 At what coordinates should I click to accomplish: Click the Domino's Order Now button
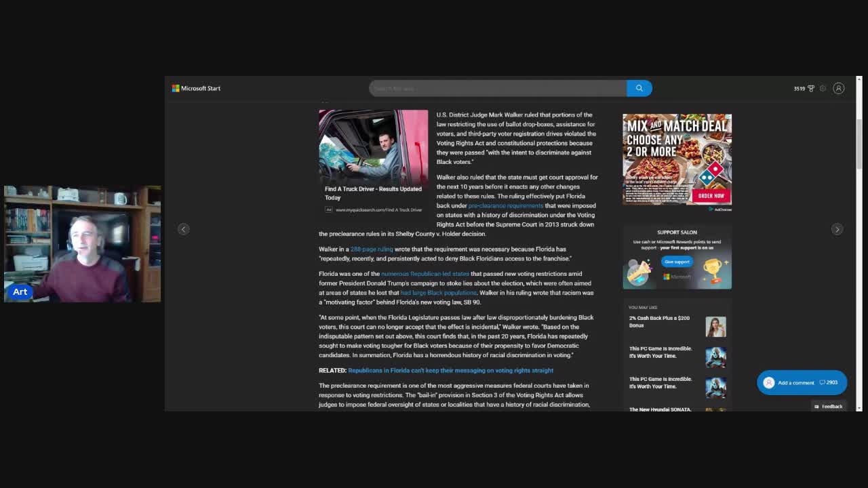pyautogui.click(x=711, y=195)
